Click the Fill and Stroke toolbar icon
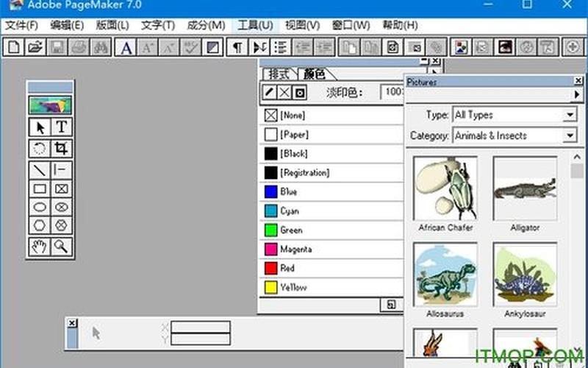The image size is (588, 368). coord(212,47)
